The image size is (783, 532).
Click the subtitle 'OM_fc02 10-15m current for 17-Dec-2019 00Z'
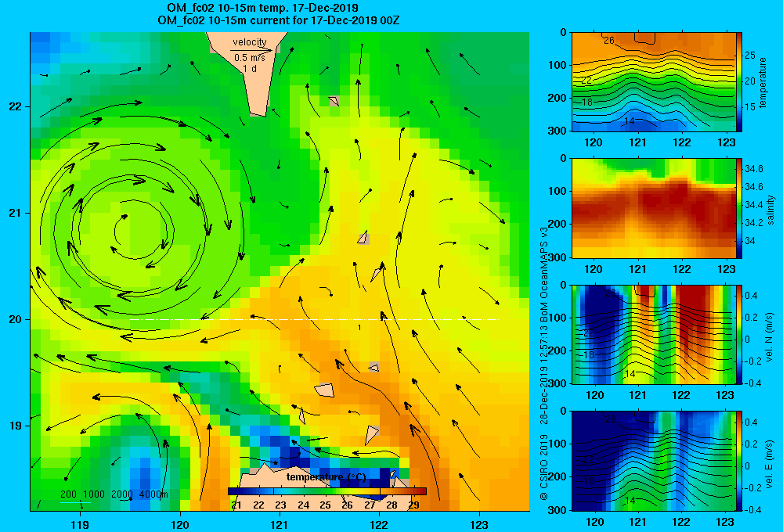click(x=278, y=20)
